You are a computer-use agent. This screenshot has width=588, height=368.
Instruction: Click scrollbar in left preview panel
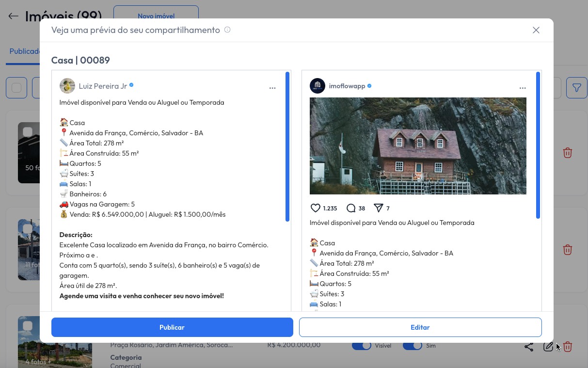coord(287,146)
